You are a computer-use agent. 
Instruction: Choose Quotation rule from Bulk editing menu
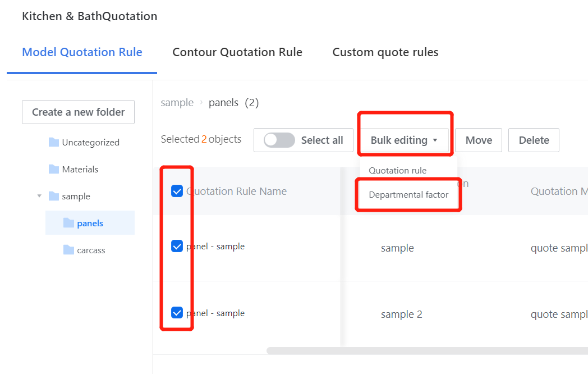pos(397,171)
